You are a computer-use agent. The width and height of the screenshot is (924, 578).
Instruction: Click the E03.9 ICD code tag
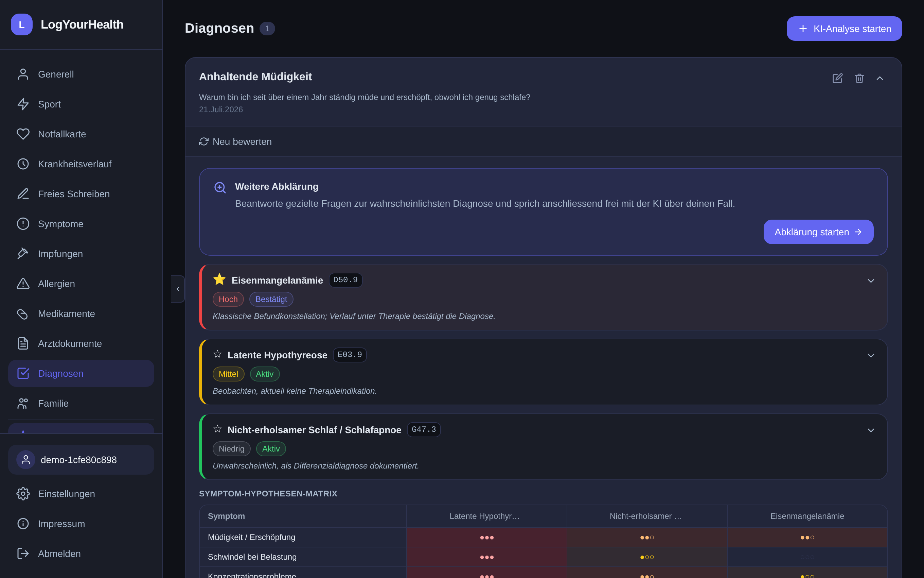(350, 355)
